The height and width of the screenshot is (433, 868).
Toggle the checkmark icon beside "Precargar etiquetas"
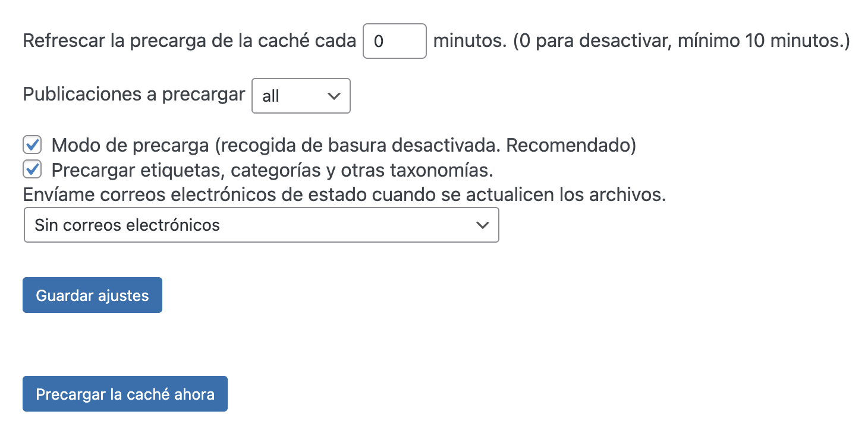click(32, 170)
